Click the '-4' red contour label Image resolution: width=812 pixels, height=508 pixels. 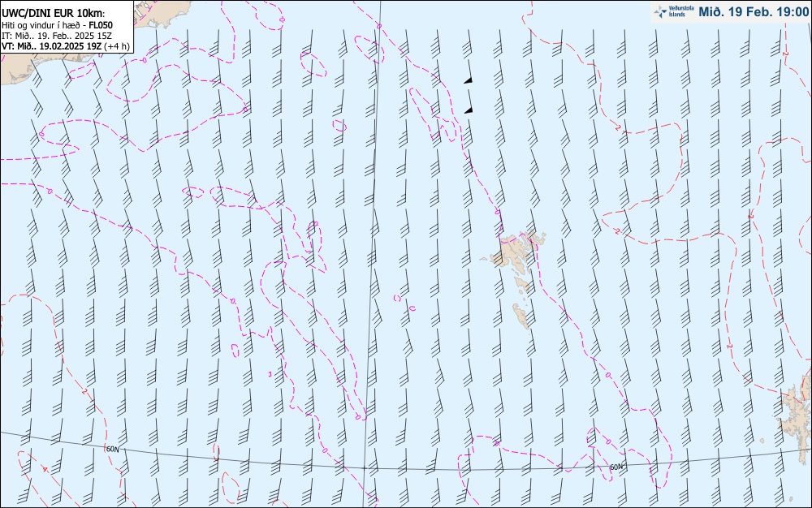45,469
